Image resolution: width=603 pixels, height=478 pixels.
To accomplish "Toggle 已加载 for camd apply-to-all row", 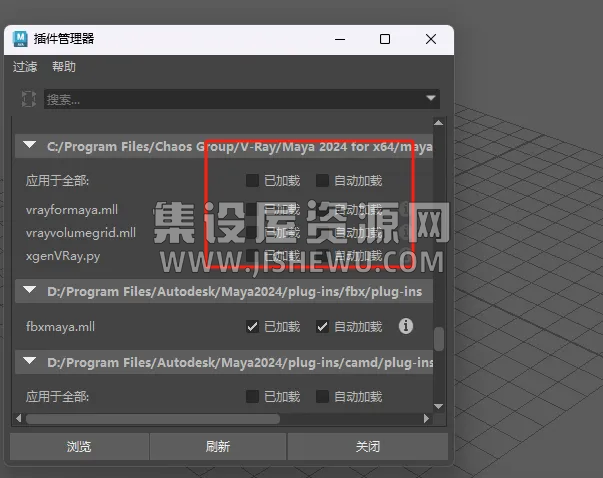I will click(252, 396).
